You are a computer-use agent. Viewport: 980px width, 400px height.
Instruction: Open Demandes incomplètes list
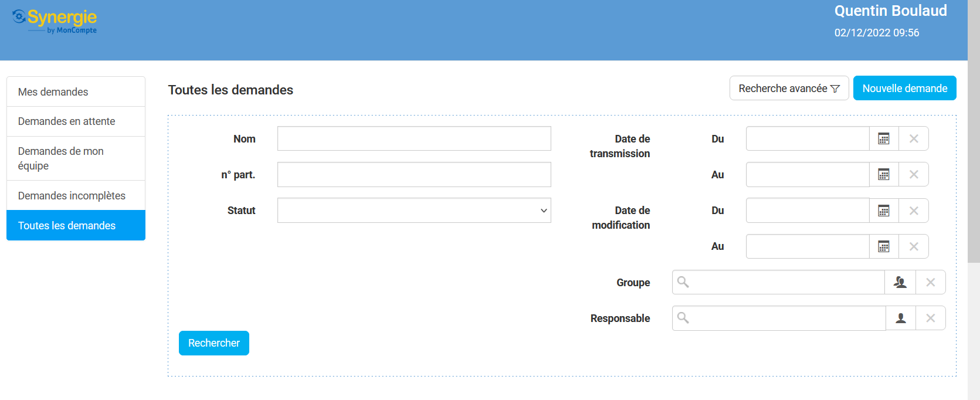tap(76, 196)
